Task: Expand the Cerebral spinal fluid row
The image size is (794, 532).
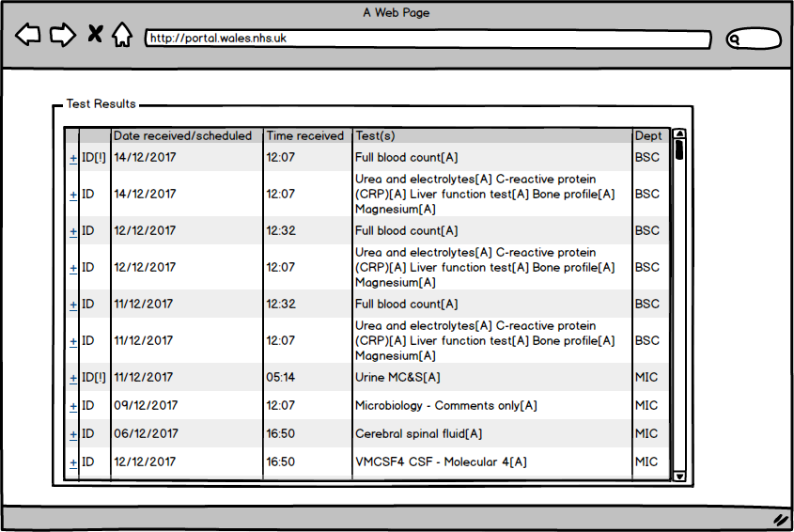Action: [x=73, y=434]
